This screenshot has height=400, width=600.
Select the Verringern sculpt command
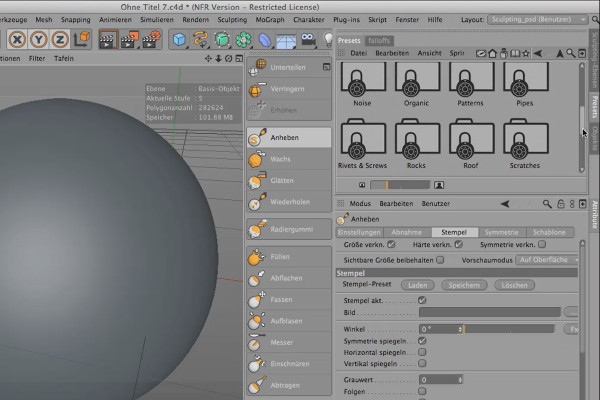click(x=289, y=89)
